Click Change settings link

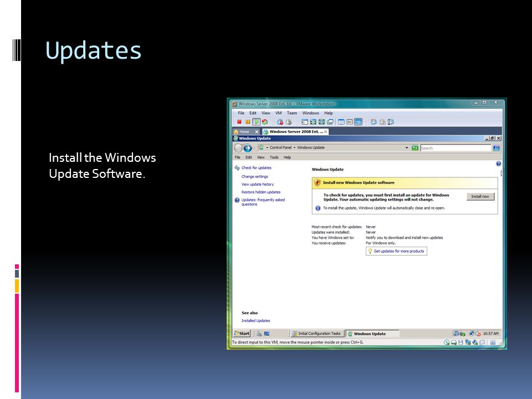[254, 176]
